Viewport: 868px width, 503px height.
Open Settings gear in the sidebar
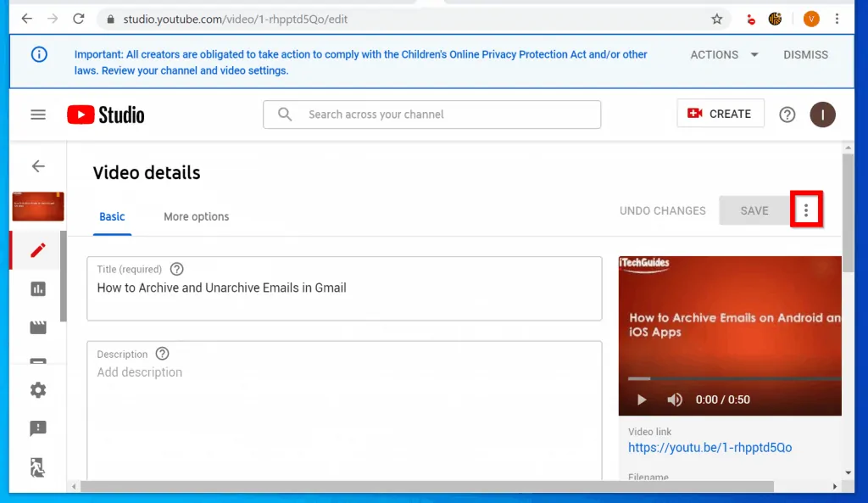tap(38, 390)
